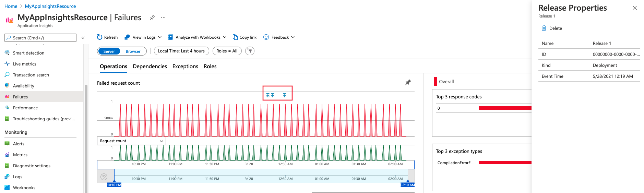Screen dimensions: 644x193
Task: Close the Release Properties panel
Action: [x=635, y=8]
